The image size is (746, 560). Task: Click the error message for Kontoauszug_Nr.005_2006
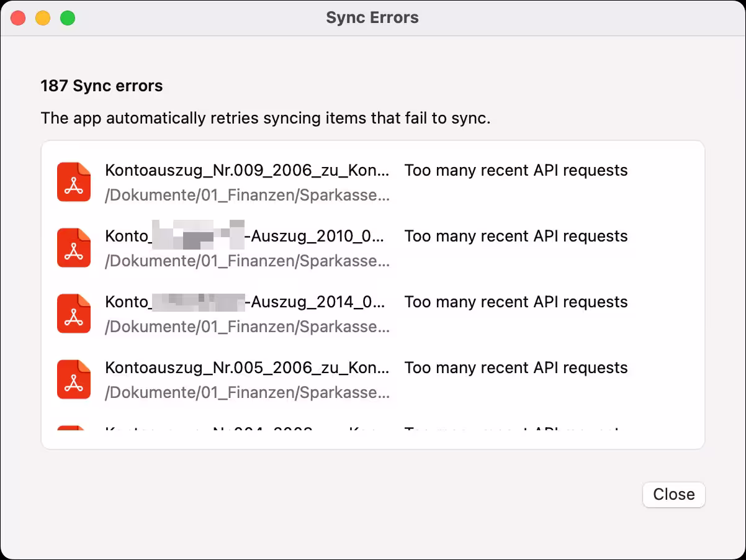pos(516,368)
